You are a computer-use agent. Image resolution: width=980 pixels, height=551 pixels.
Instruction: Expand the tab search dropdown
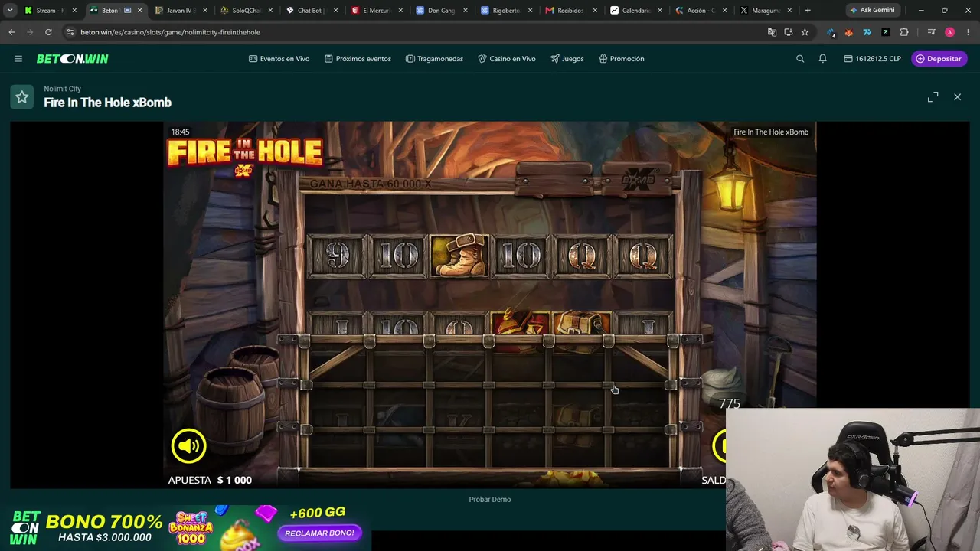tap(10, 11)
